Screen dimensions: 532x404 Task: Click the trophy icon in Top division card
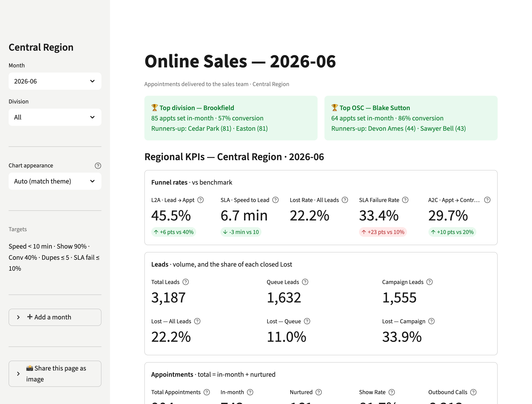point(154,108)
